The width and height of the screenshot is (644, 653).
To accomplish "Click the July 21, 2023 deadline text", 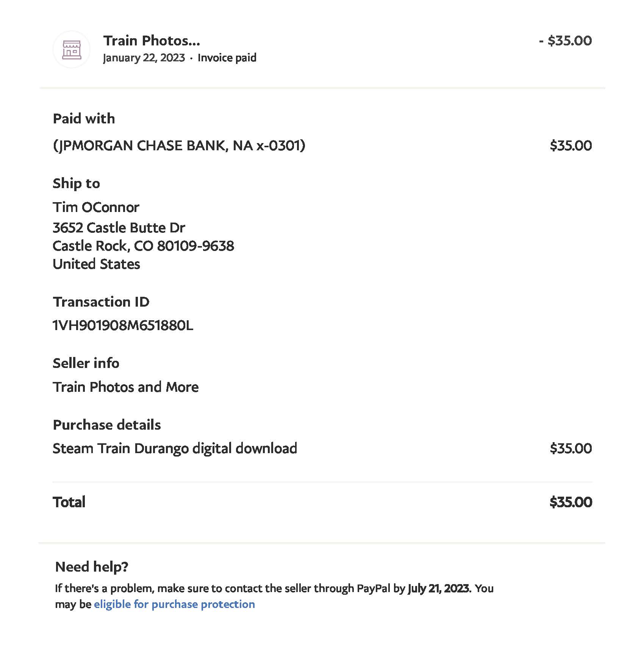I will pos(439,588).
